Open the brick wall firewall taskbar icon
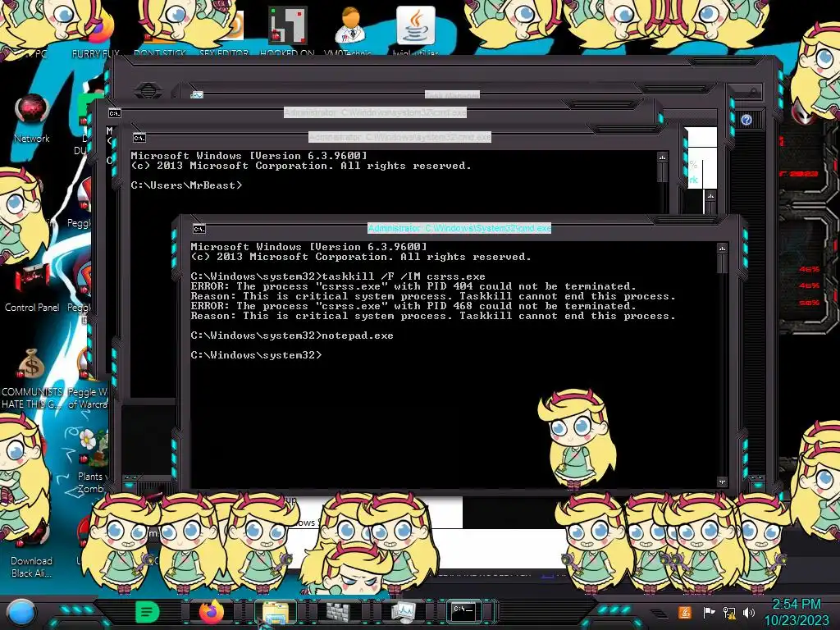 click(339, 612)
